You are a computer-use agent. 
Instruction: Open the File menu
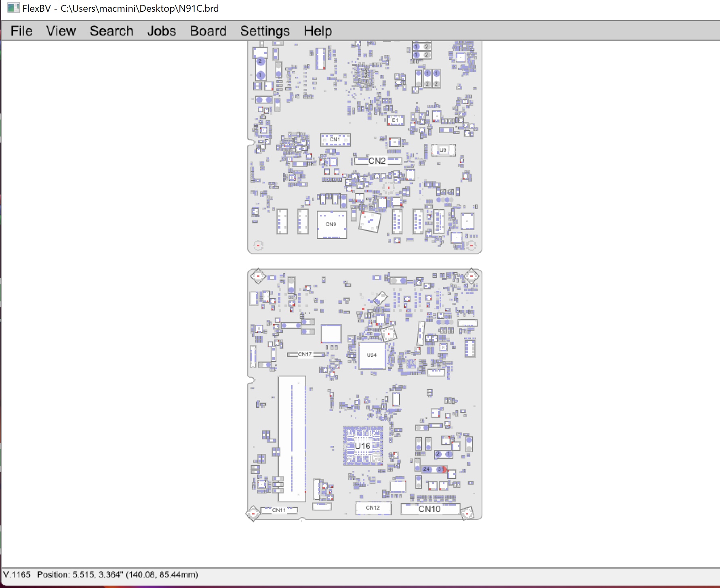tap(21, 31)
